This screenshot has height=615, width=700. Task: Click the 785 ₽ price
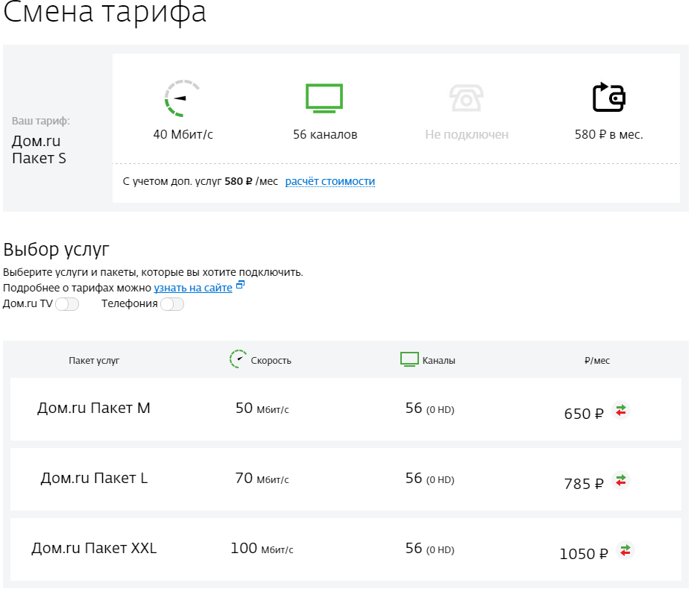coord(584,484)
